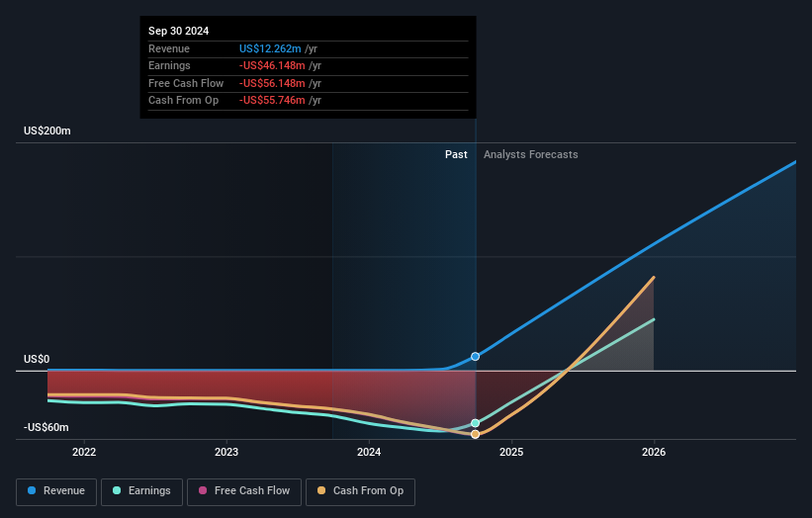This screenshot has width=812, height=518.
Task: Click the 2023 x-axis label
Action: point(226,452)
